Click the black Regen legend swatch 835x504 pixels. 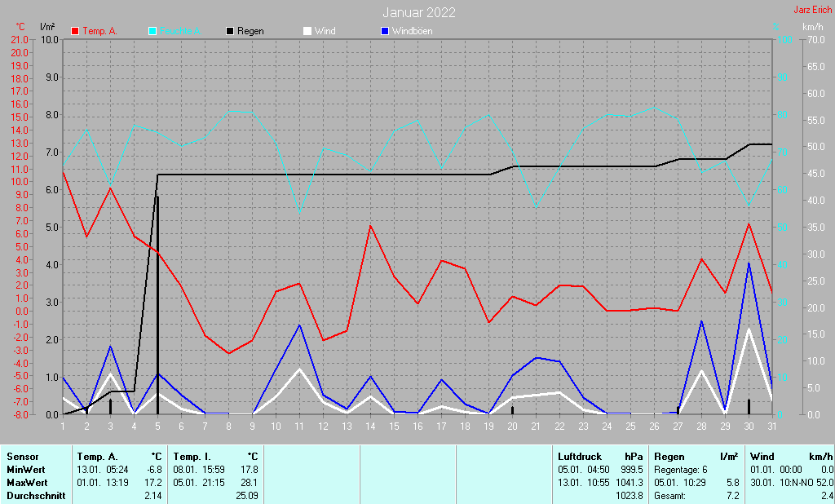point(230,31)
